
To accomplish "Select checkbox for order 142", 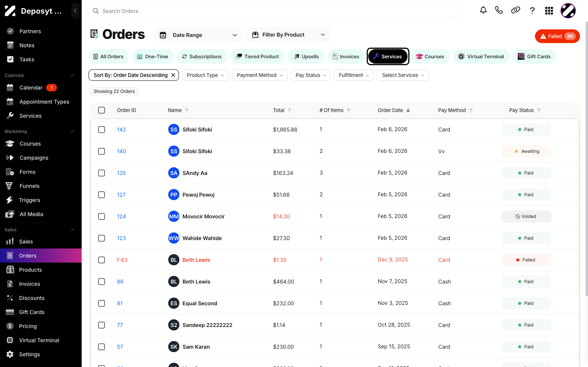I will click(101, 130).
